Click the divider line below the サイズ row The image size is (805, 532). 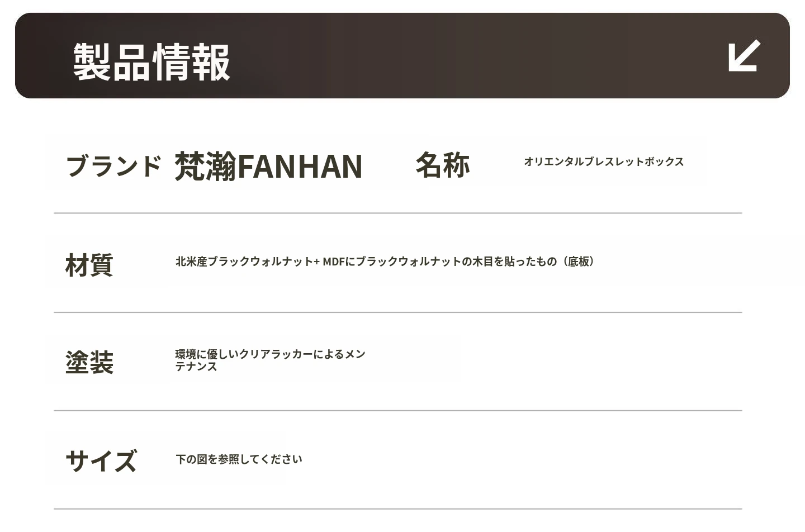[x=397, y=509]
